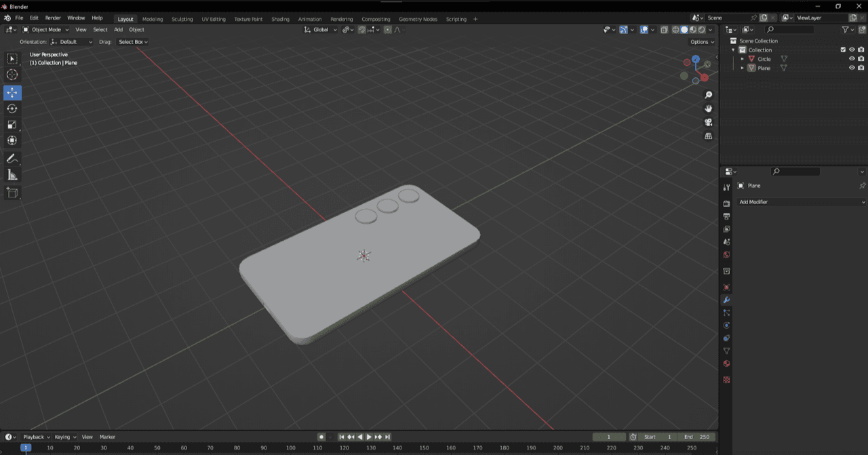
Task: Click the Add Cube tool icon
Action: point(12,193)
